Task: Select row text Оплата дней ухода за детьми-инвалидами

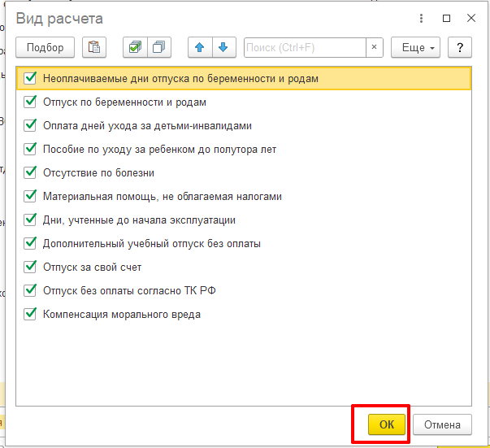Action: click(147, 126)
